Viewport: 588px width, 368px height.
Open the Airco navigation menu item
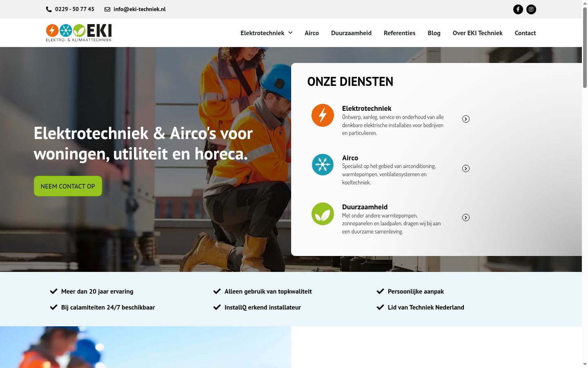tap(312, 33)
